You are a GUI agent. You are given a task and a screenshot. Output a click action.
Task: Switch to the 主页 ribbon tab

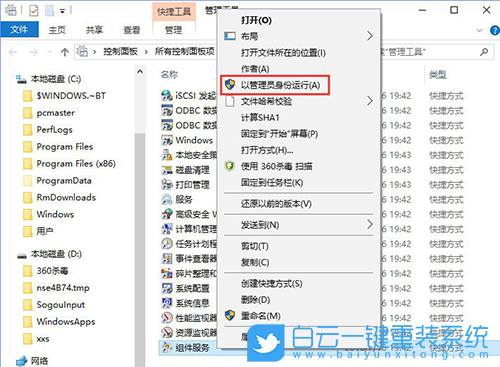click(57, 30)
